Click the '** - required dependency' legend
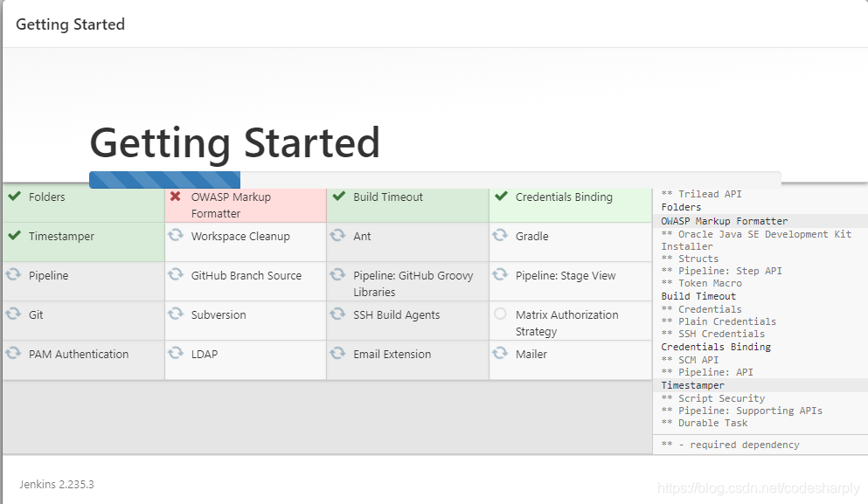This screenshot has width=868, height=504. pyautogui.click(x=730, y=445)
